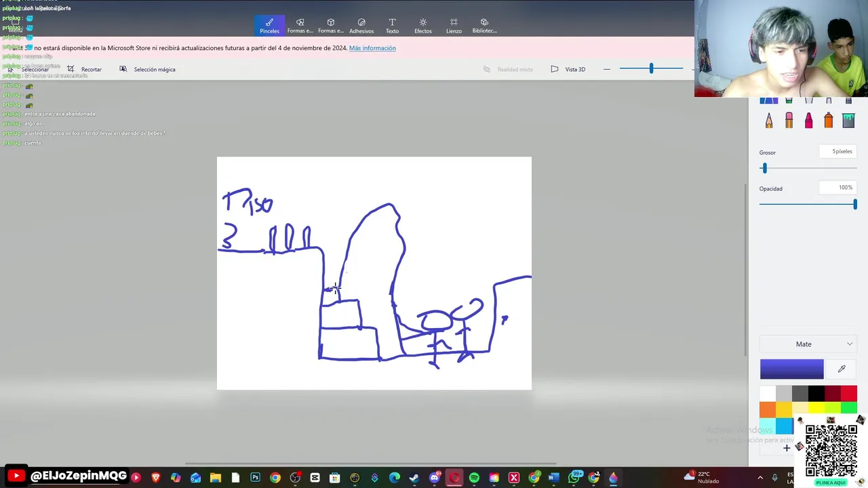
Task: Open the Texto tab
Action: pyautogui.click(x=392, y=26)
